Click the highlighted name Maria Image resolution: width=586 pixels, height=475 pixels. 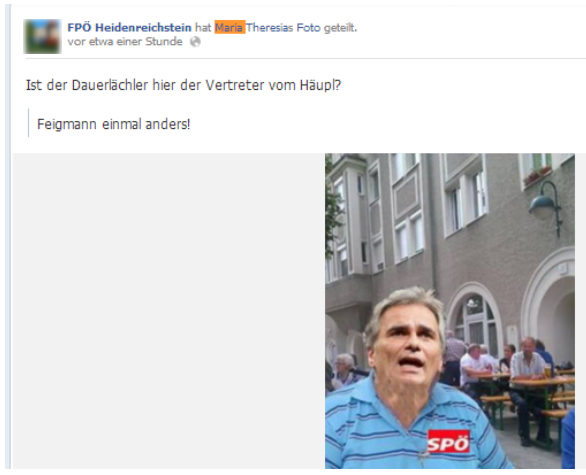point(230,27)
